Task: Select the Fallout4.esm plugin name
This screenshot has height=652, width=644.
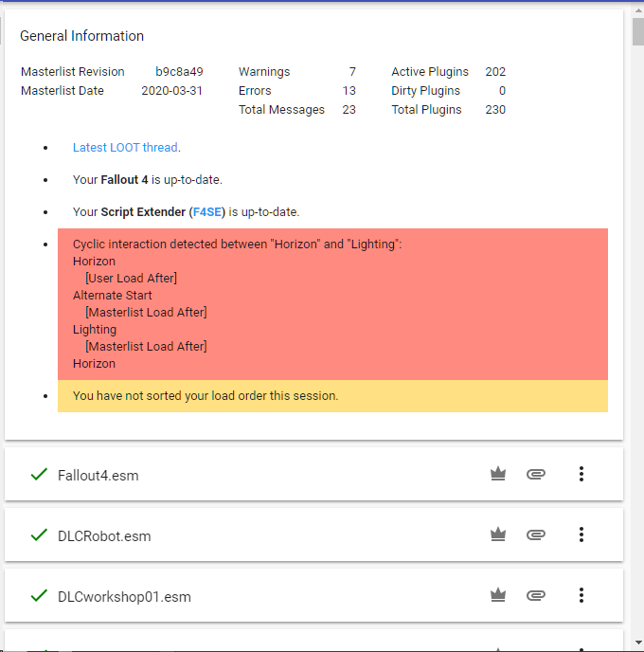Action: [98, 476]
